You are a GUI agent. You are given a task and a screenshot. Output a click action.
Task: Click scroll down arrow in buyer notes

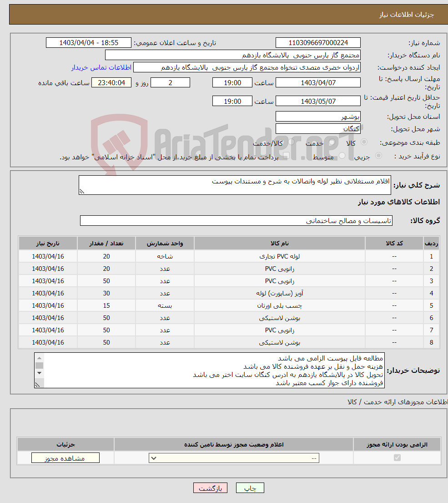pos(40,373)
